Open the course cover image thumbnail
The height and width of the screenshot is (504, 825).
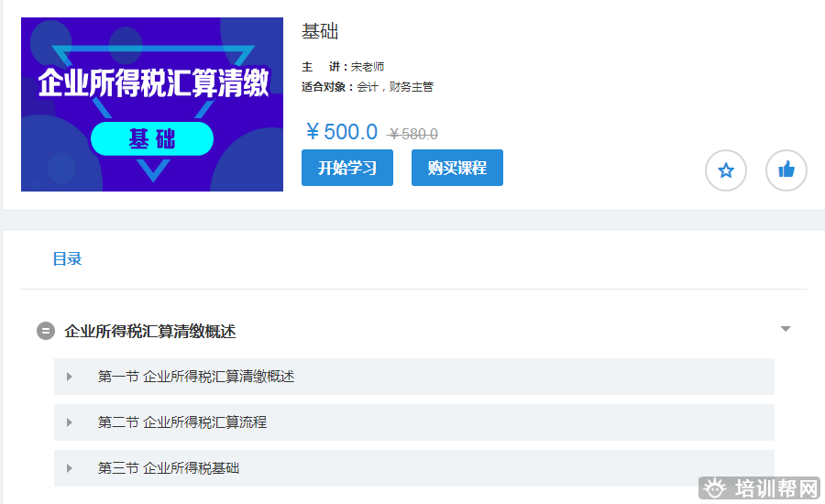[152, 104]
